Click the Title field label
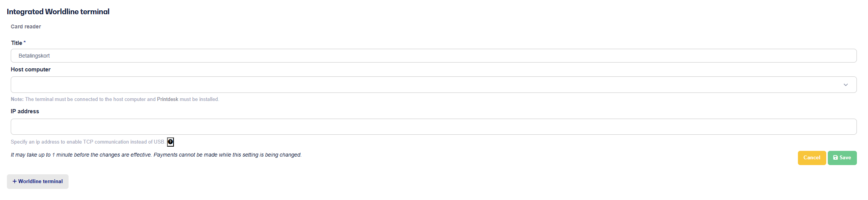Image resolution: width=868 pixels, height=200 pixels. tap(16, 43)
